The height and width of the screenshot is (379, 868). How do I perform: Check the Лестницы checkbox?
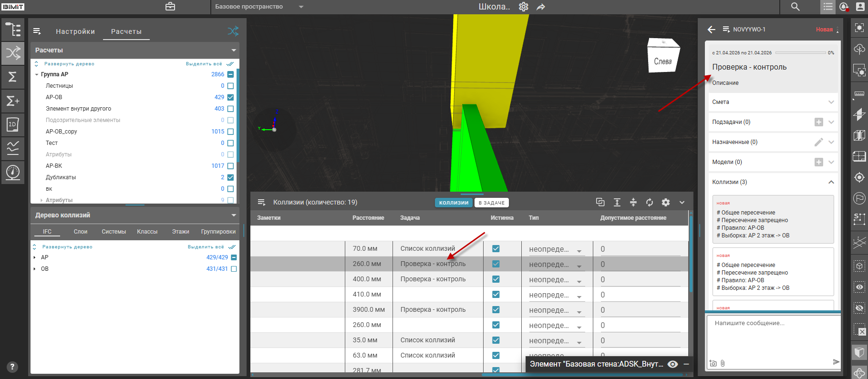coord(231,86)
